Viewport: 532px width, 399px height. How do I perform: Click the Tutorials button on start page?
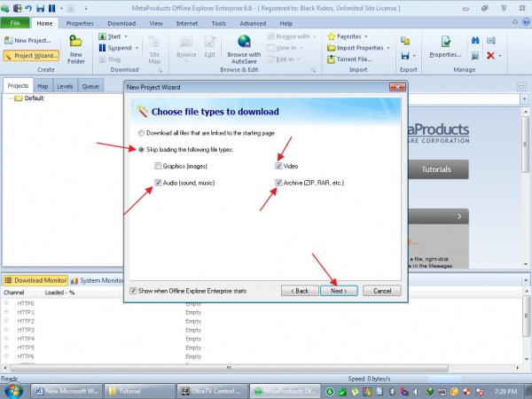click(438, 169)
